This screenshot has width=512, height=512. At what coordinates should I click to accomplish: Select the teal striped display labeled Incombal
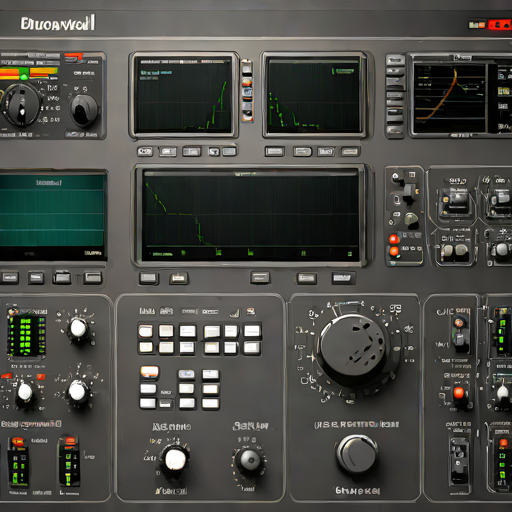53,215
